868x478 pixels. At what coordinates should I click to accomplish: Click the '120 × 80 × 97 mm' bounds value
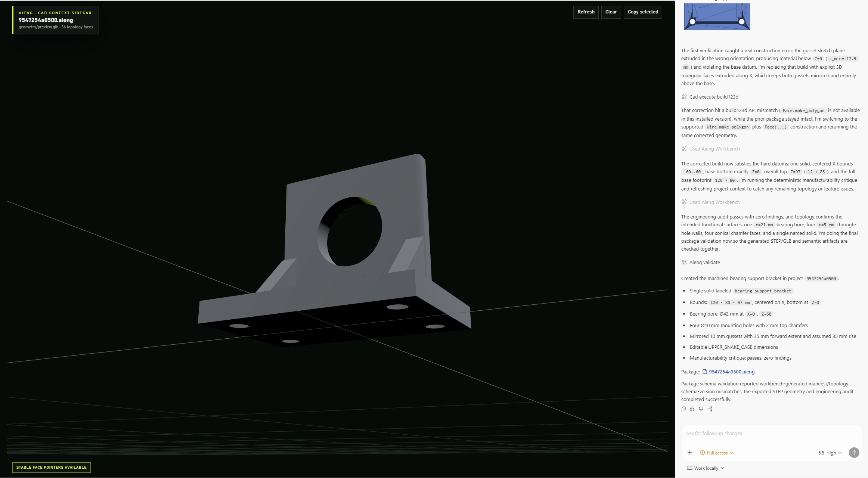pos(730,302)
